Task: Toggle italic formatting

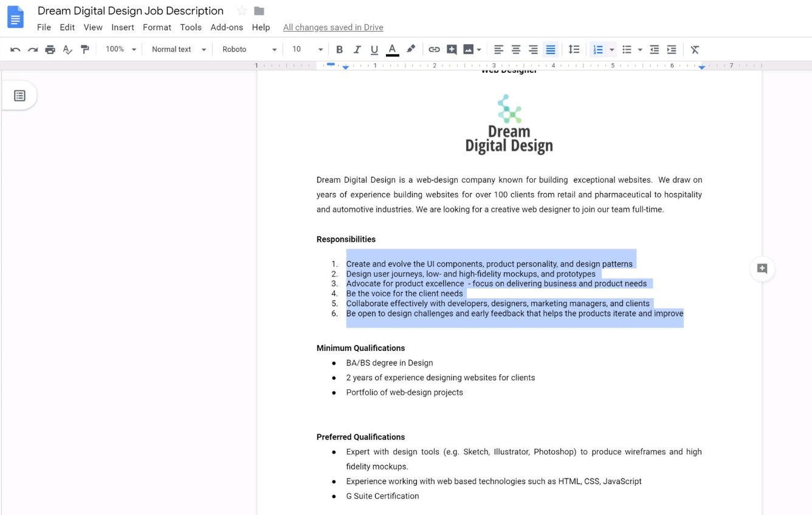Action: point(357,50)
